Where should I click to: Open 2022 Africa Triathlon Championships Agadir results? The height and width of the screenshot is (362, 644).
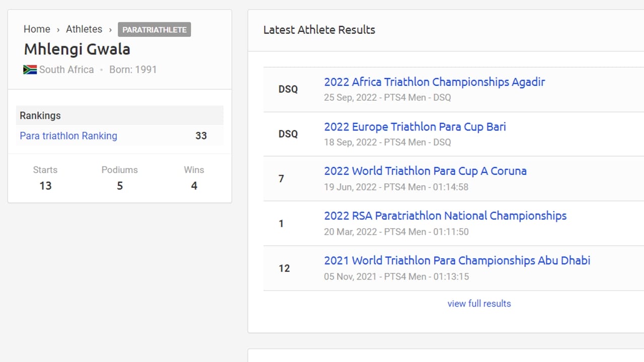tap(434, 82)
